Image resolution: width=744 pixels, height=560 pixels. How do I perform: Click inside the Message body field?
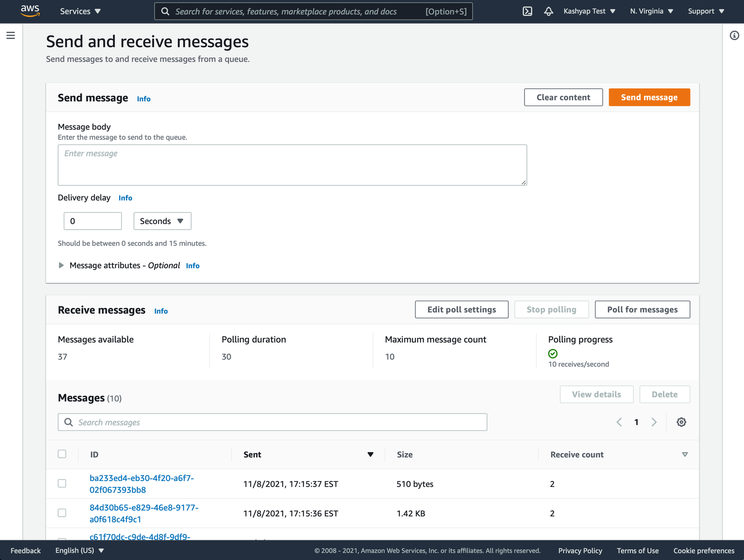click(x=292, y=165)
